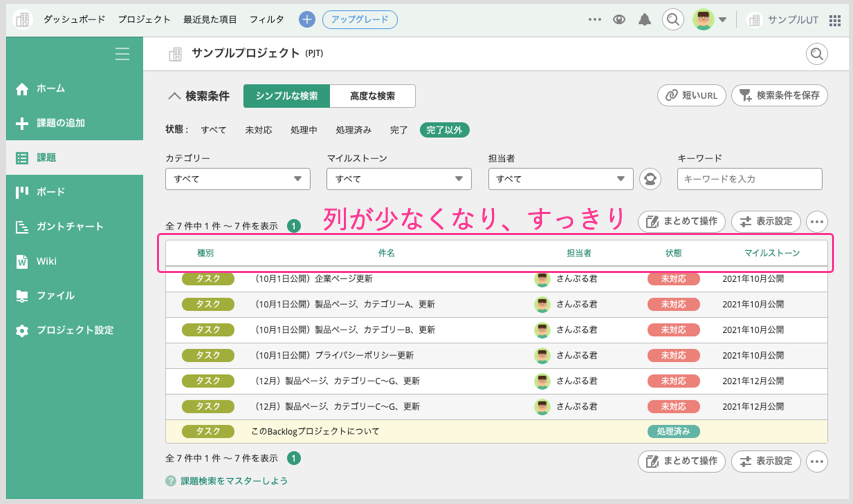Click the assign-to-me icon beside 担当者
The height and width of the screenshot is (504, 853).
click(x=650, y=179)
